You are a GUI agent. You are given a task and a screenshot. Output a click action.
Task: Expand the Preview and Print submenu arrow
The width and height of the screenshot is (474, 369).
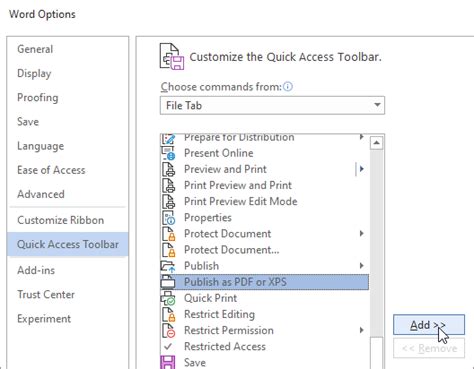(x=361, y=169)
